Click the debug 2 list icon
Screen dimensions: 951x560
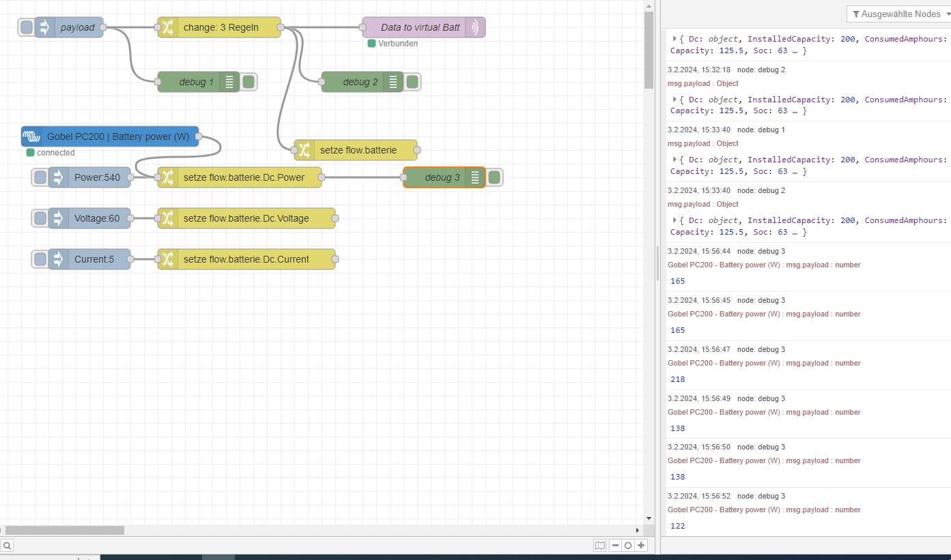point(393,82)
